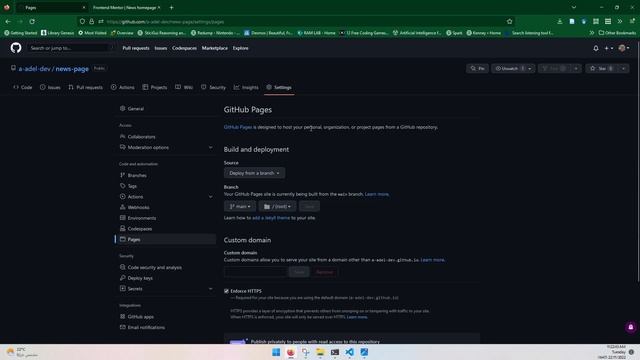The height and width of the screenshot is (360, 640).
Task: Open a new browser tab
Action: (x=171, y=7)
